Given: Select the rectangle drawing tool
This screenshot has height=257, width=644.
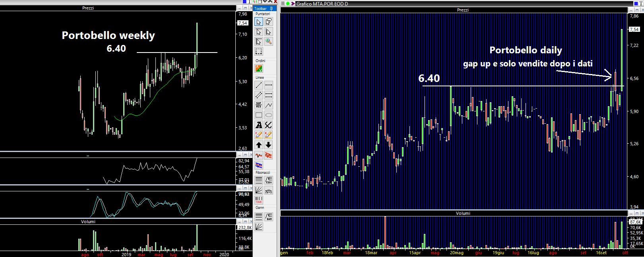Looking at the screenshot, I should click(259, 115).
